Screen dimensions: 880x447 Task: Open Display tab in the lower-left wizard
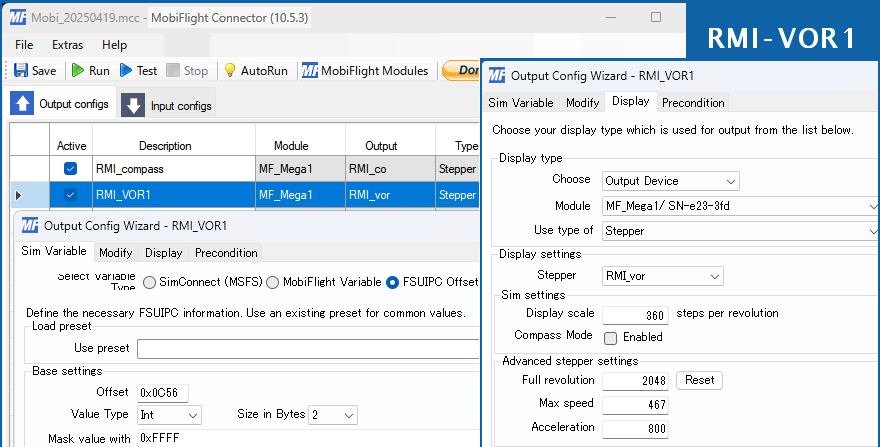(x=163, y=253)
